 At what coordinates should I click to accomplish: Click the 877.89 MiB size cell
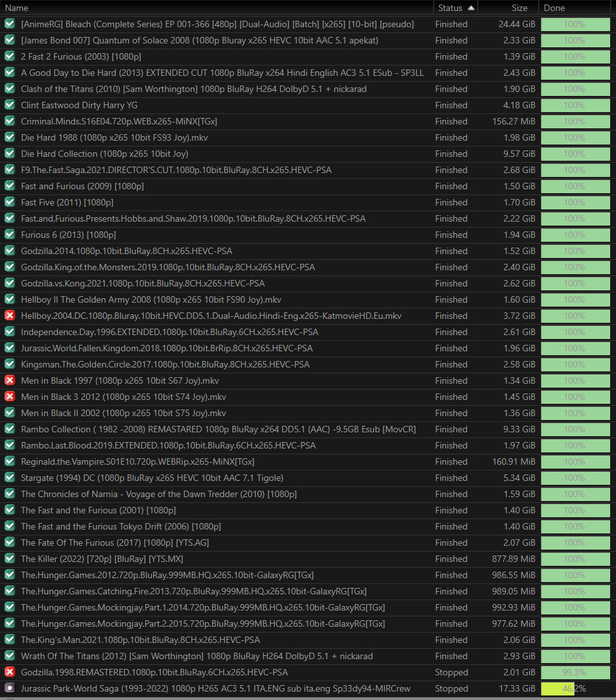pyautogui.click(x=514, y=559)
